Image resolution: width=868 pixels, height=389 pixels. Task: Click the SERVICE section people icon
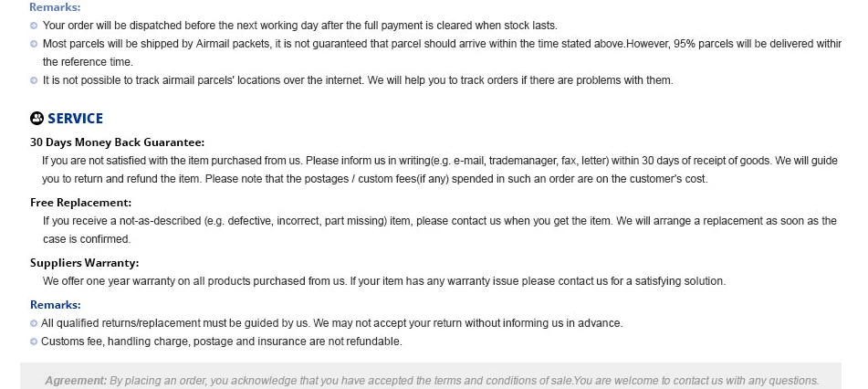[37, 118]
